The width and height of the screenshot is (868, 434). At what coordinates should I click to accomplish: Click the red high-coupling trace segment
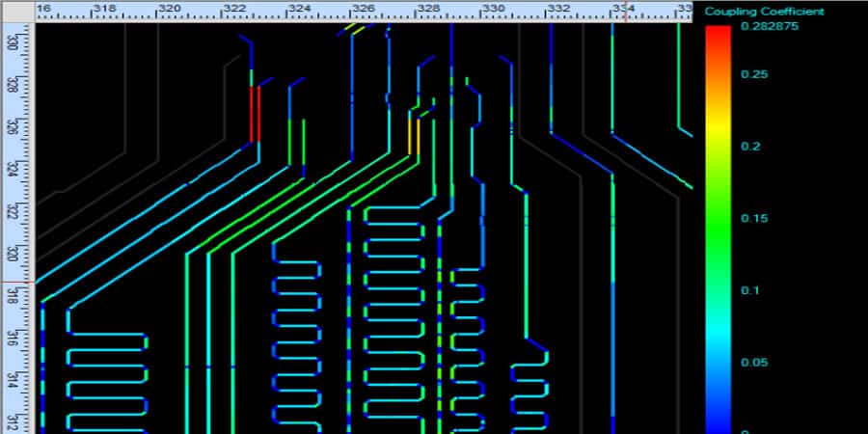click(x=257, y=113)
